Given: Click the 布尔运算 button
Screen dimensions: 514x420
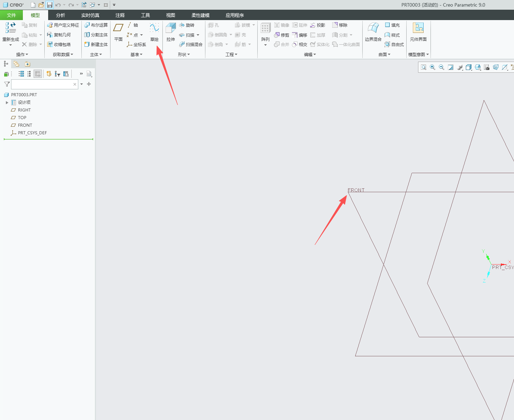Looking at the screenshot, I should point(96,25).
